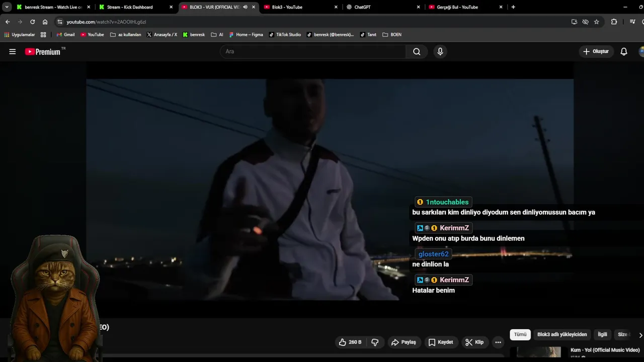Open benresk Kick bookmark

pos(194,35)
